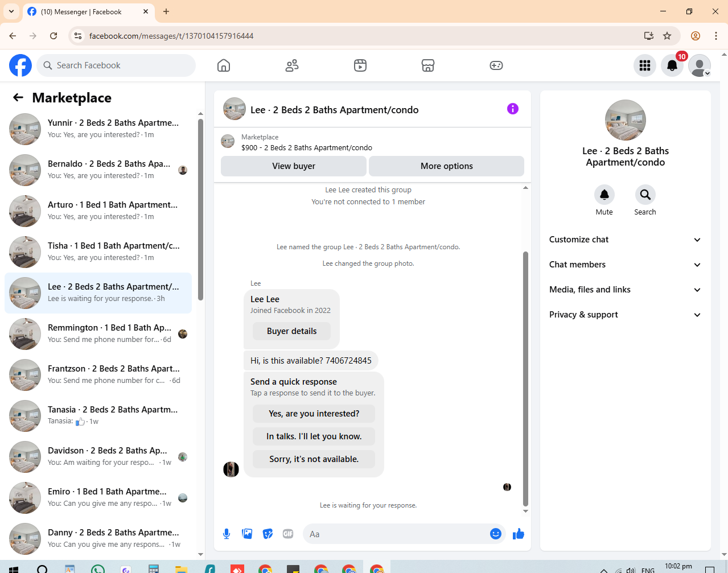Click the purple conversation info icon

[x=513, y=109]
